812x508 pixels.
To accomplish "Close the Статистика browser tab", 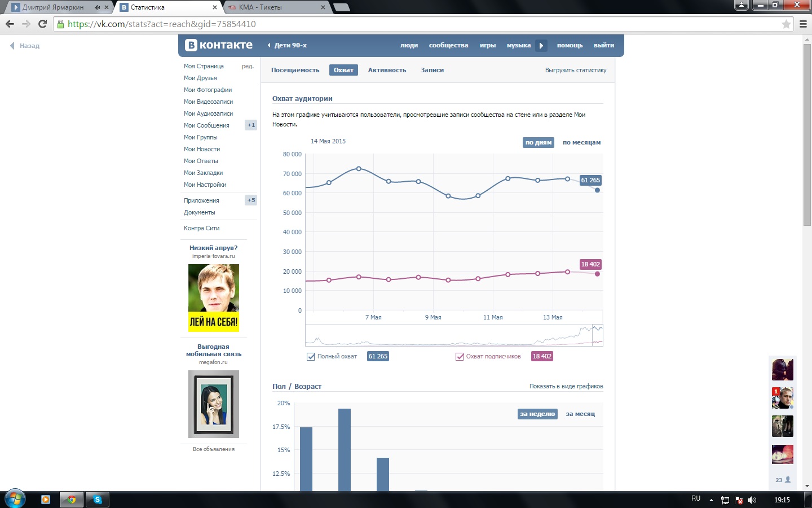I will pyautogui.click(x=215, y=7).
